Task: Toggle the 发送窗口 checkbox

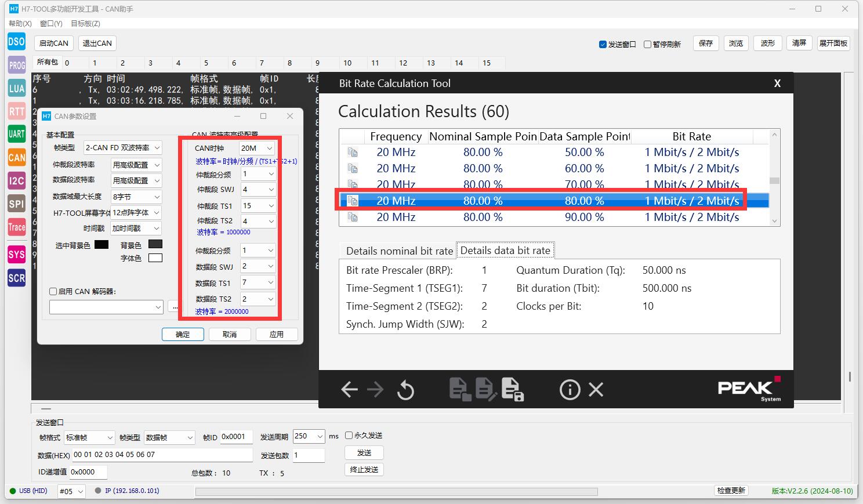Action: tap(603, 44)
